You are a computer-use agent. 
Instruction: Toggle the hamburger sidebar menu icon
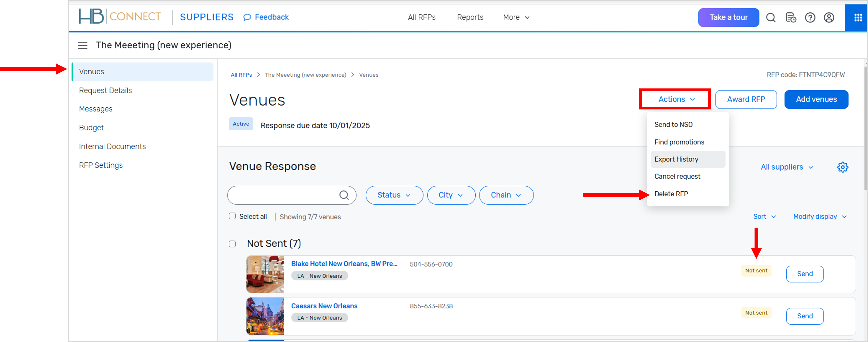82,45
